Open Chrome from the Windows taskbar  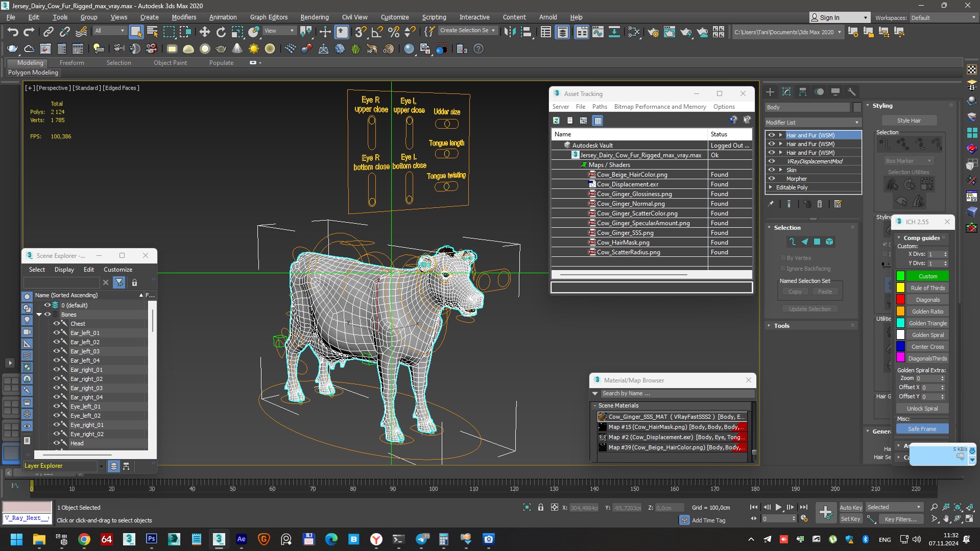tap(84, 539)
